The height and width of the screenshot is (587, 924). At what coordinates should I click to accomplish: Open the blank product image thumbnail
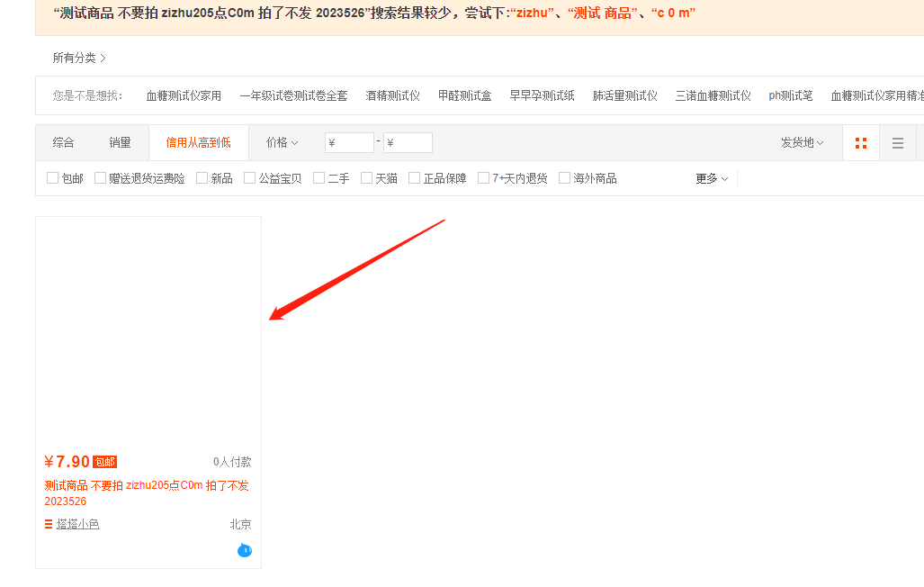148,330
